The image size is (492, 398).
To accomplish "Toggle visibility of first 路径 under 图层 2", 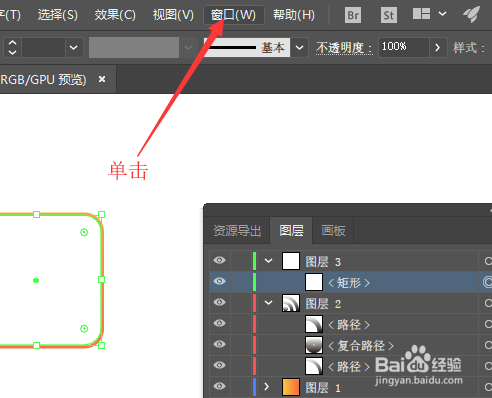I will click(219, 323).
